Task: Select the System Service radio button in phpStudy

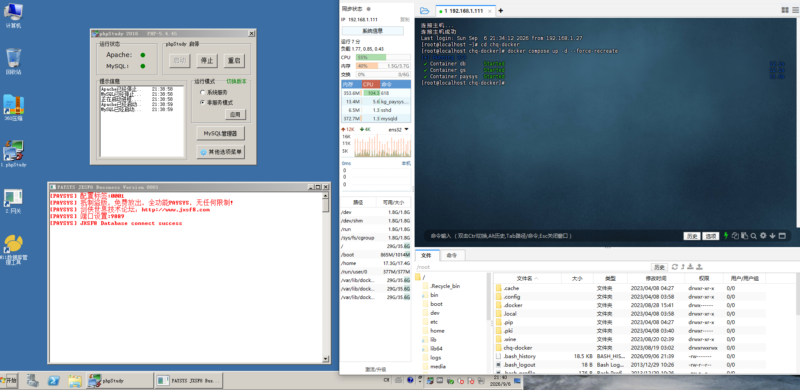Action: [x=202, y=92]
